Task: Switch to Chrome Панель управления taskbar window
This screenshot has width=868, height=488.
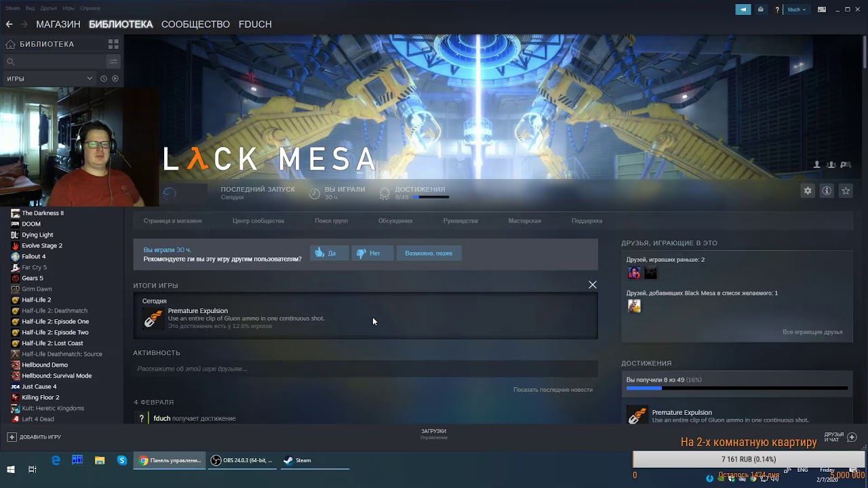Action: pyautogui.click(x=170, y=460)
